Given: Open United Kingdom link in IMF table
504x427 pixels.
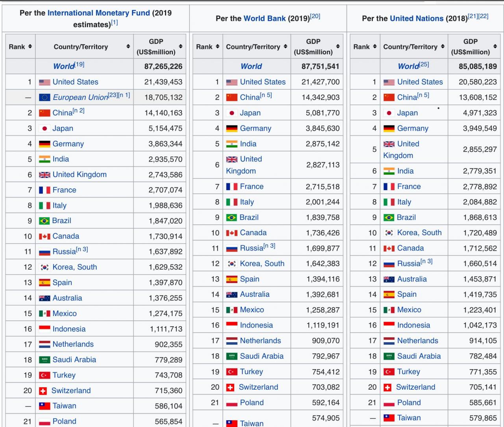Looking at the screenshot, I should pyautogui.click(x=80, y=175).
